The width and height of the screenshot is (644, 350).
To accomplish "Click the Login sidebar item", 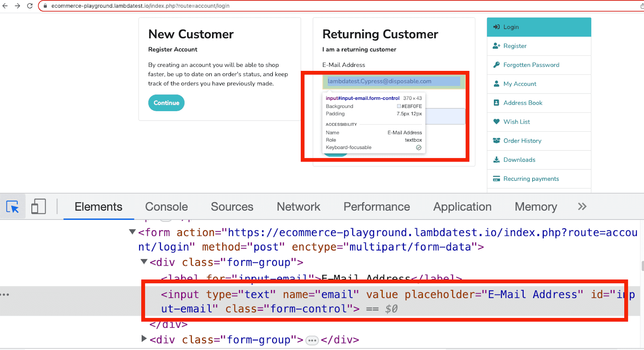I will click(x=539, y=27).
